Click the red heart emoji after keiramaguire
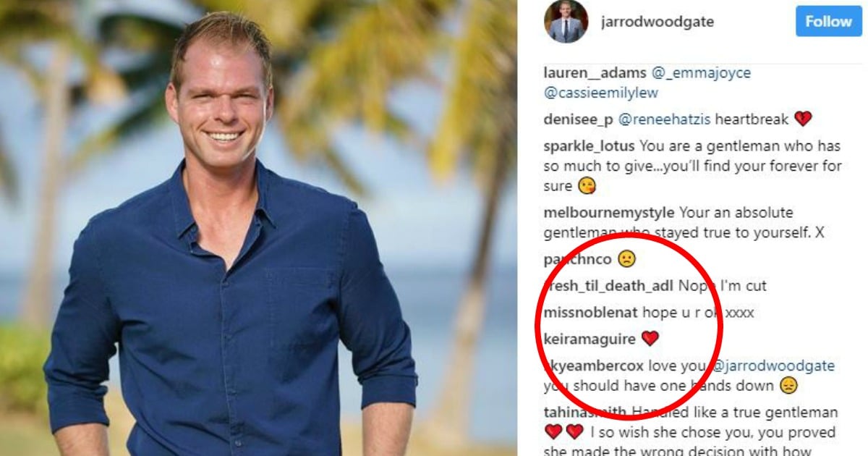Screen dimensions: 868x456 (650, 338)
